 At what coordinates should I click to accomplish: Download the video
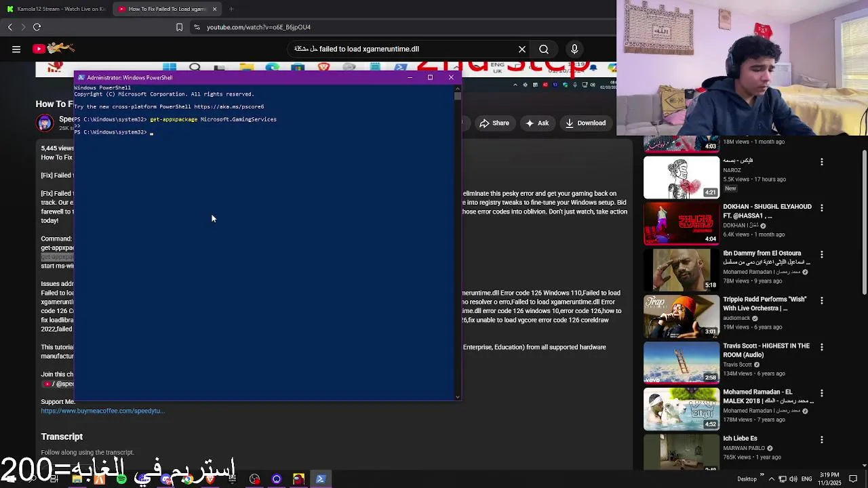tap(585, 123)
